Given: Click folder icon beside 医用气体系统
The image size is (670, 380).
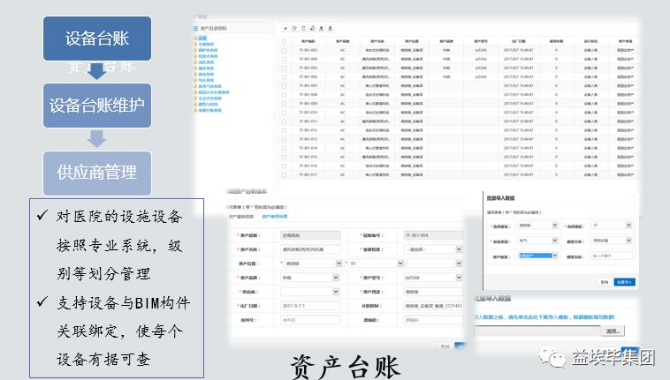Looking at the screenshot, I should tap(196, 86).
